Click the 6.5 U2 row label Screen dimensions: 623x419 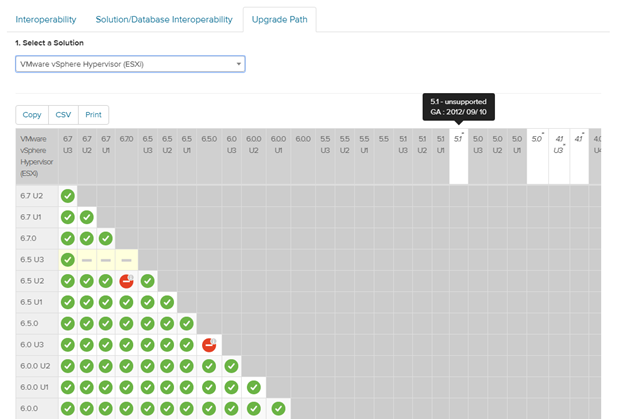[x=37, y=281]
